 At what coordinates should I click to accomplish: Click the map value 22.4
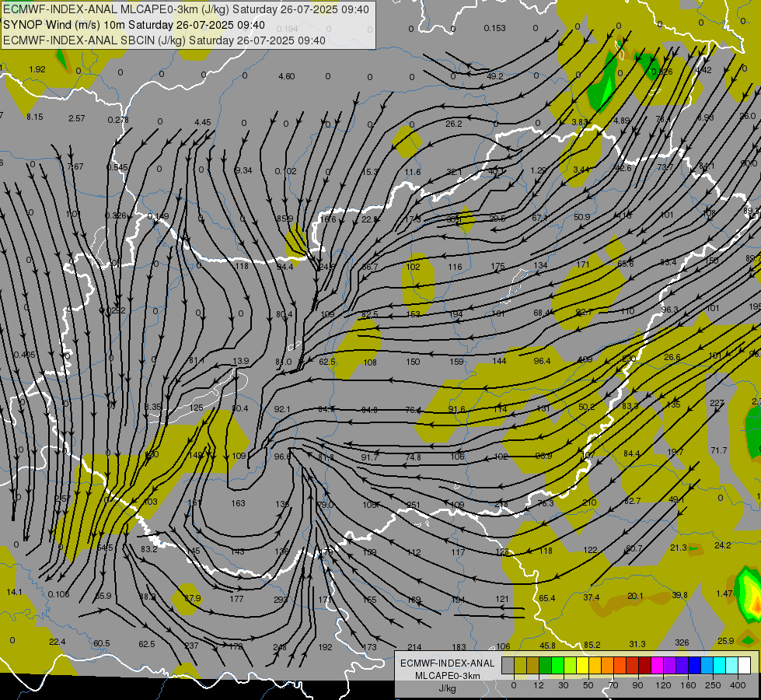[x=58, y=642]
